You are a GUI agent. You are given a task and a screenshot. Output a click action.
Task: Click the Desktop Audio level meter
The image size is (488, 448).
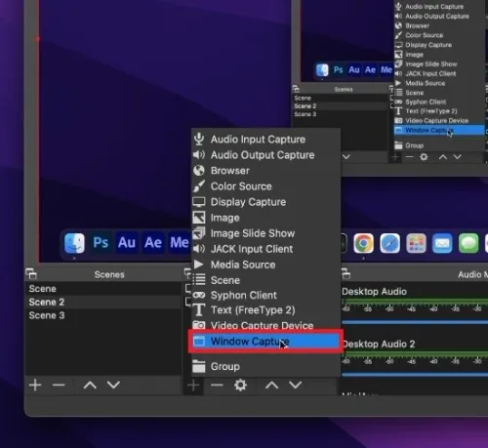point(415,303)
